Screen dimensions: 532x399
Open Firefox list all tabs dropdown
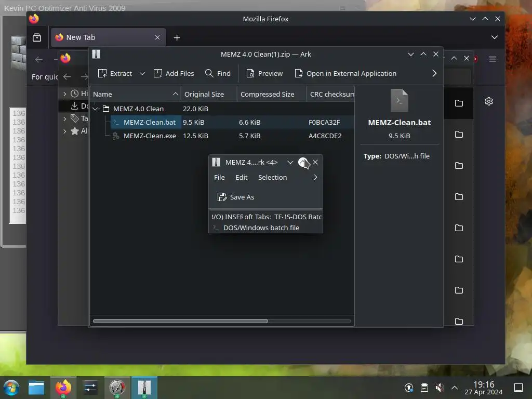click(495, 37)
